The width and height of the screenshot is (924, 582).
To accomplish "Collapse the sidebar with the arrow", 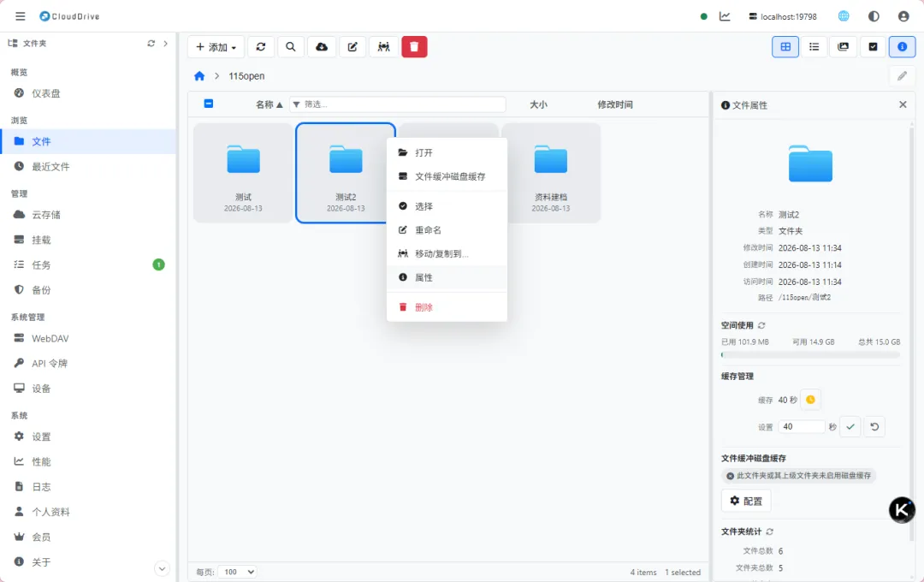I will (166, 43).
